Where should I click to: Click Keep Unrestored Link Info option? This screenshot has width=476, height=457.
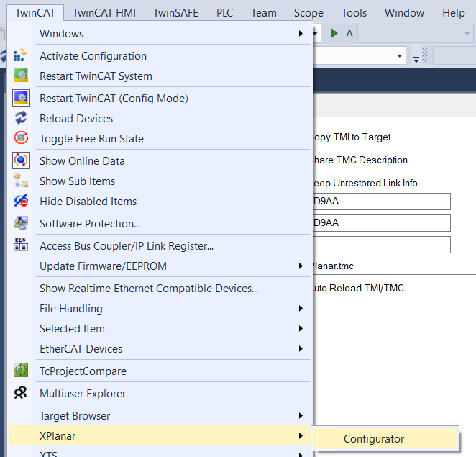(365, 183)
